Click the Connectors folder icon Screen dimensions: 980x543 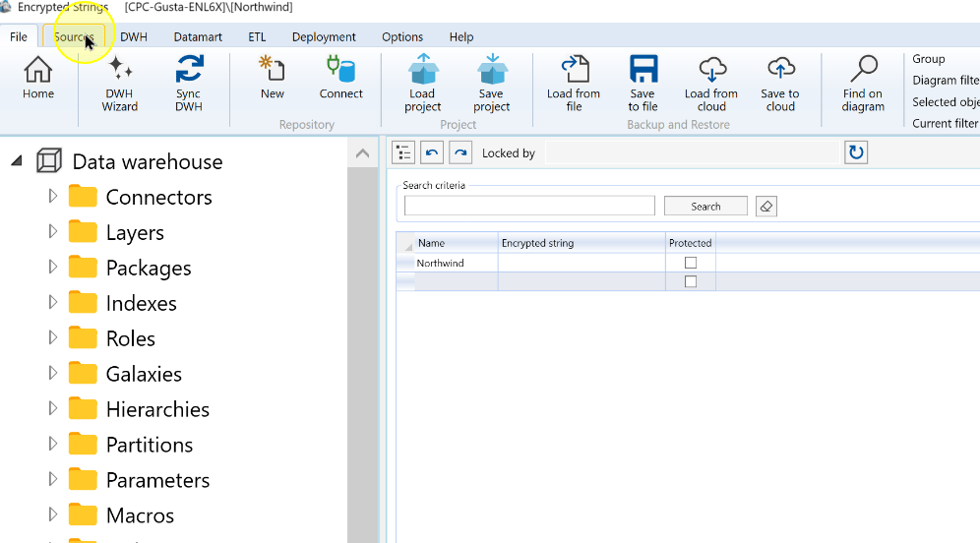pyautogui.click(x=83, y=196)
